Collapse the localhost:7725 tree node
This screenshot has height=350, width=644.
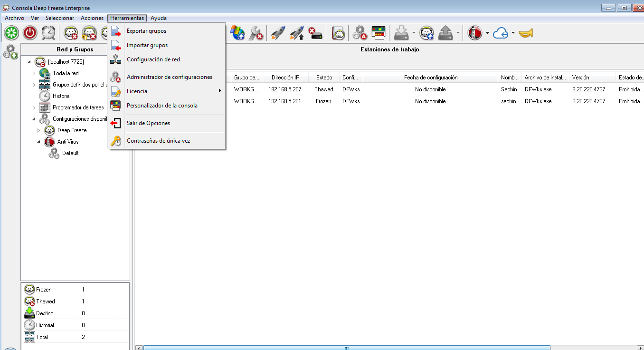29,62
